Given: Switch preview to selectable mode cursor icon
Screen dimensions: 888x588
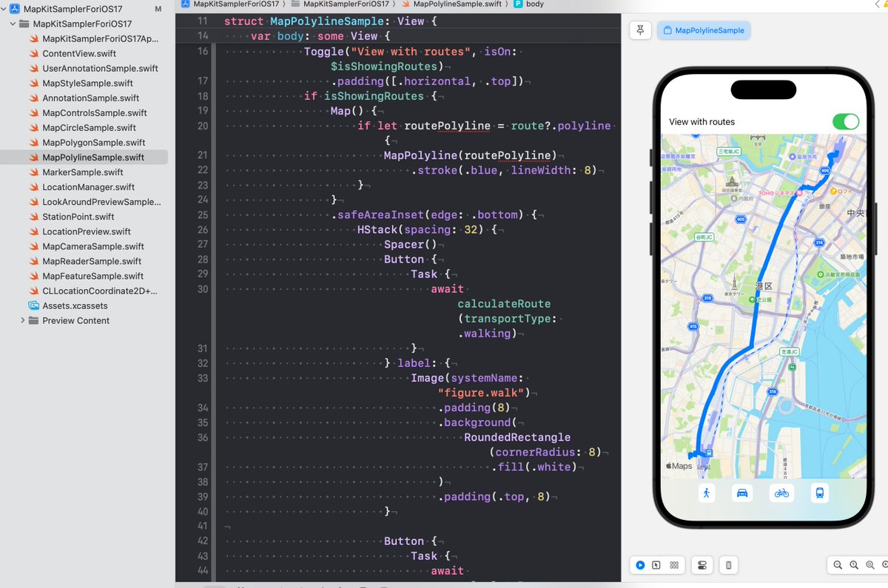Looking at the screenshot, I should click(x=656, y=565).
